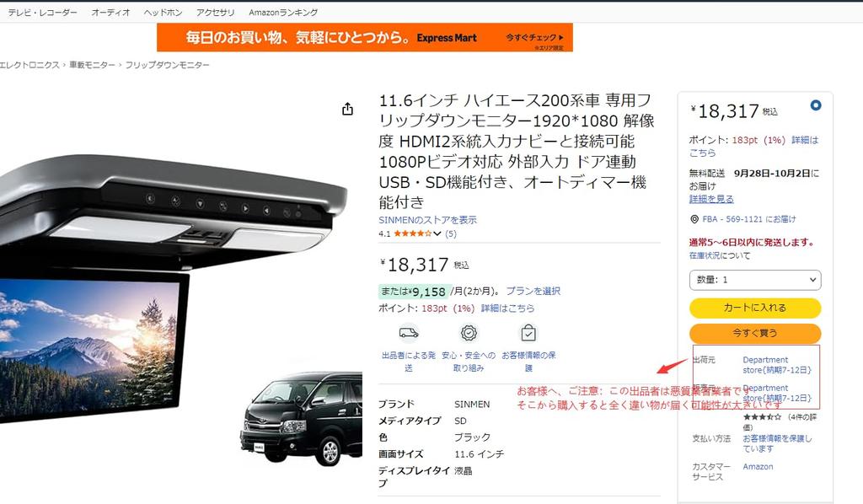Image resolution: width=863 pixels, height=504 pixels.
Task: Click the delivery truck seller-shipping icon
Action: point(409,333)
